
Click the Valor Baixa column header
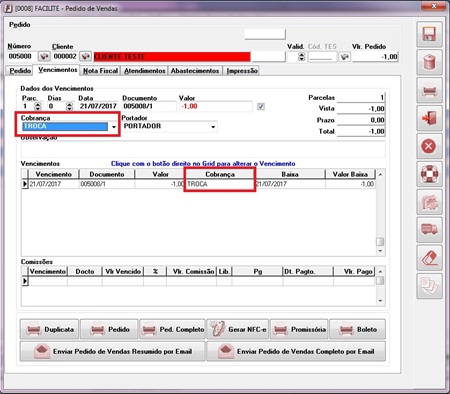pos(350,174)
